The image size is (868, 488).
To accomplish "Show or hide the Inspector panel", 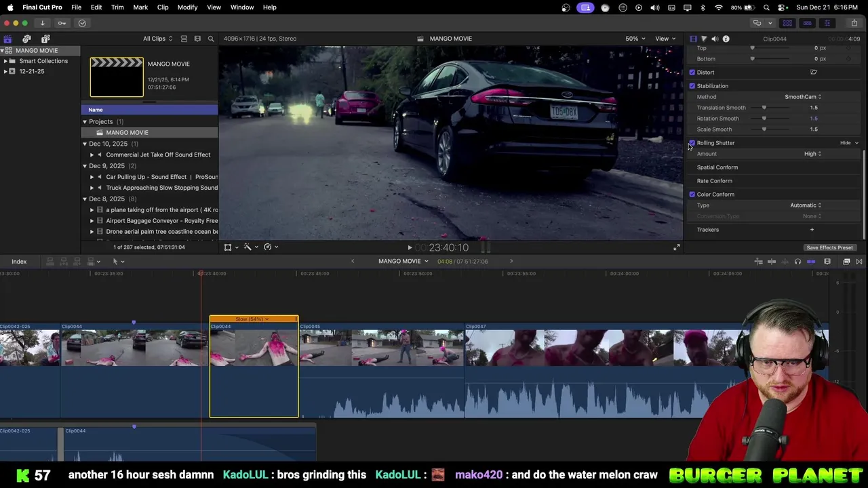I will point(827,23).
